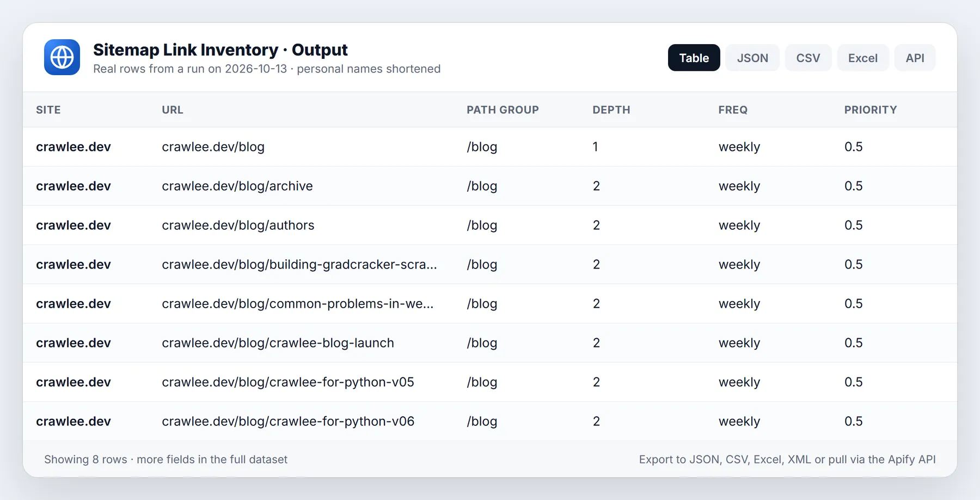Click the site cell in the blog/archive row

click(73, 186)
